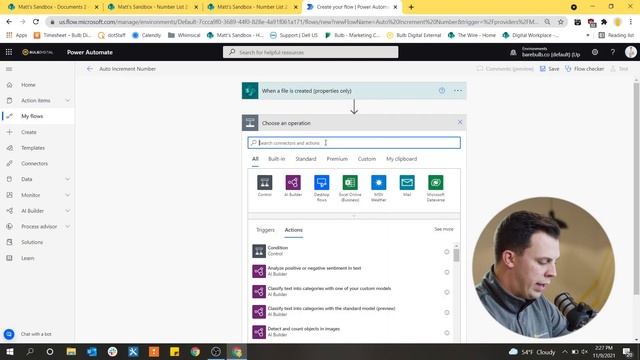
Task: Switch to the Triggers tab
Action: 265,230
